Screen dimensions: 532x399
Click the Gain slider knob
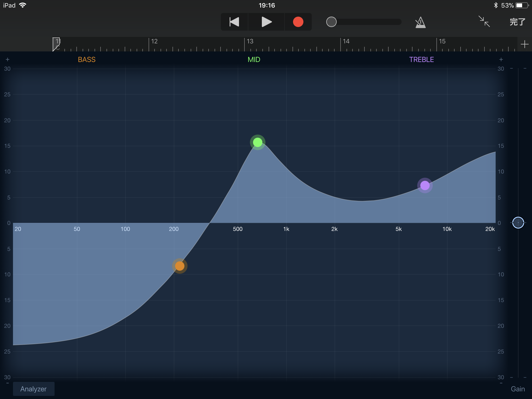(518, 223)
